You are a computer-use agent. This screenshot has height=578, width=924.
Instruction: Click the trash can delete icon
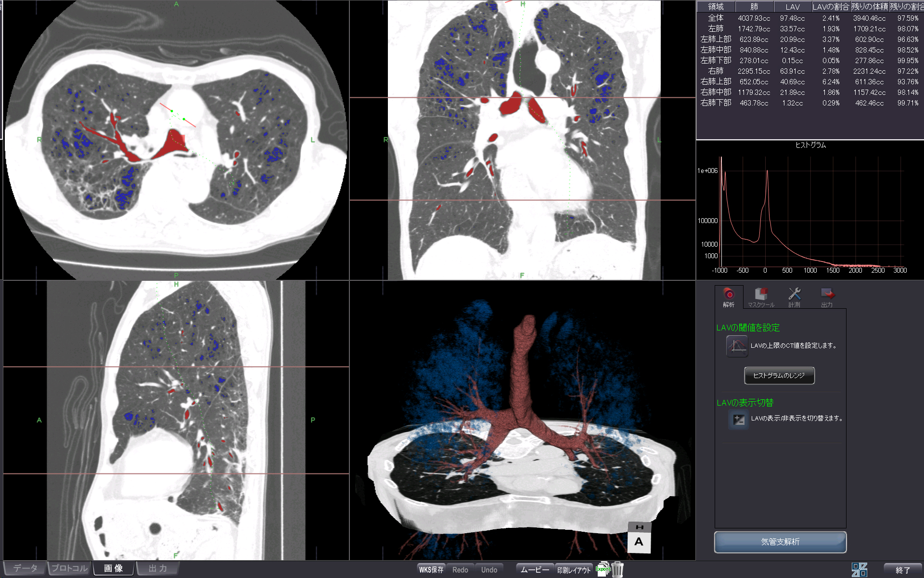tap(617, 570)
